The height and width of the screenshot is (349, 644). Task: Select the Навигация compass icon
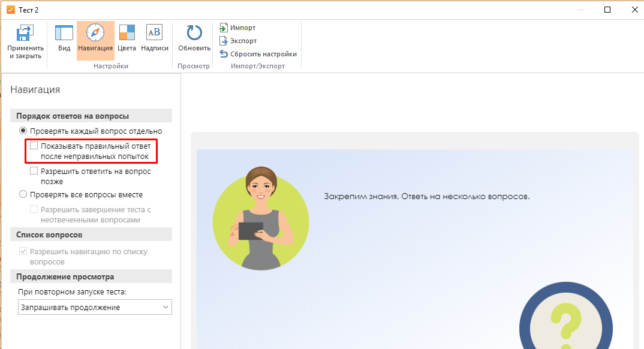tap(95, 32)
